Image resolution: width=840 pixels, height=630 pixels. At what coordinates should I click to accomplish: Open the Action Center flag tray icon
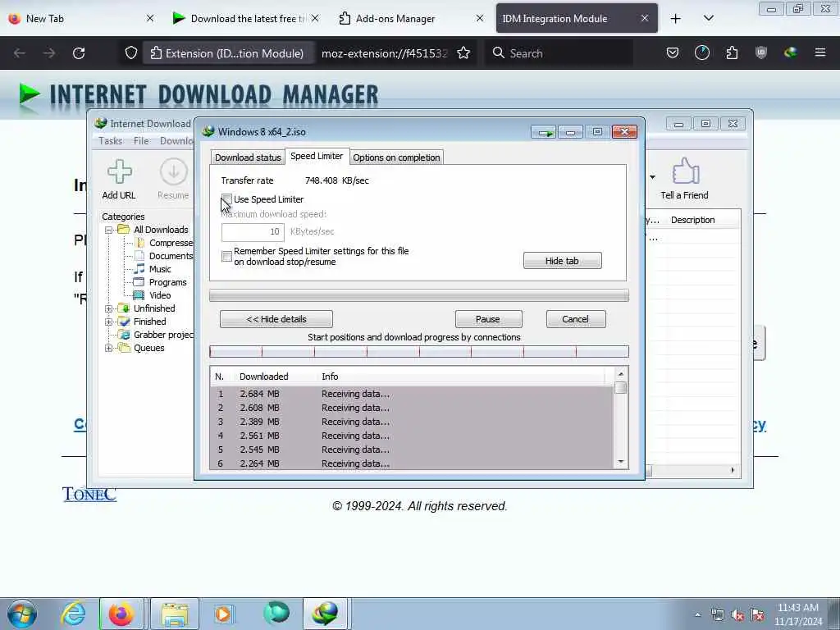coord(757,615)
